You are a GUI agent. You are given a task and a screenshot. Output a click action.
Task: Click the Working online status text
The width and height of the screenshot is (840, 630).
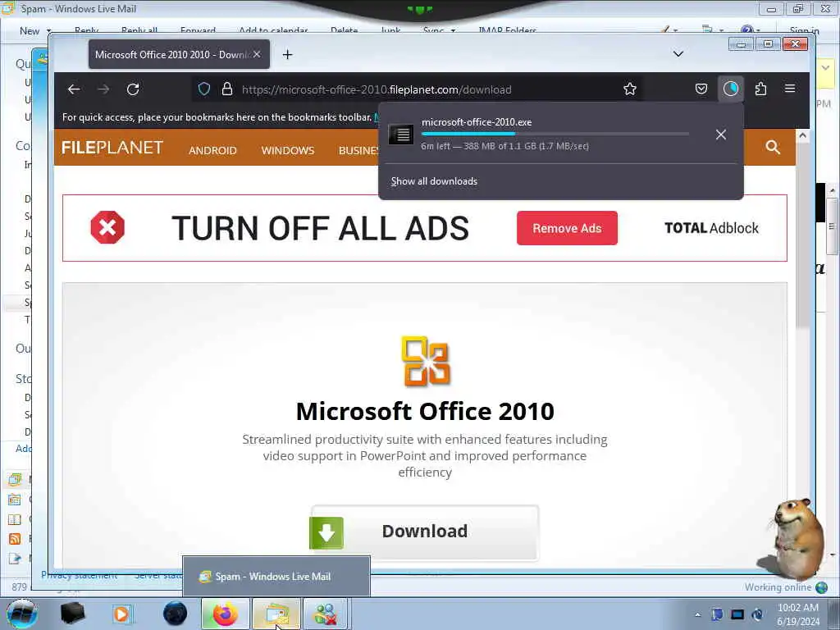tap(778, 587)
